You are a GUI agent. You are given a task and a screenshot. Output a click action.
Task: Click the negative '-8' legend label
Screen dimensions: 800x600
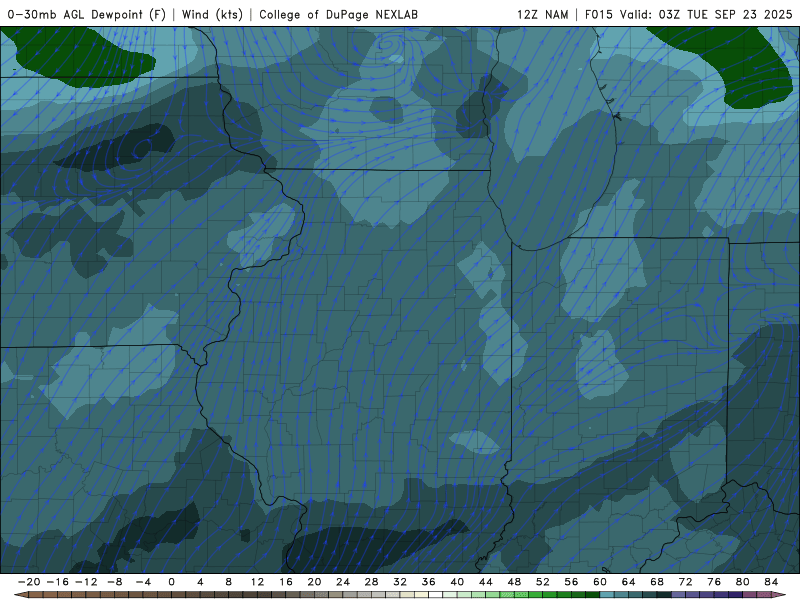click(114, 582)
